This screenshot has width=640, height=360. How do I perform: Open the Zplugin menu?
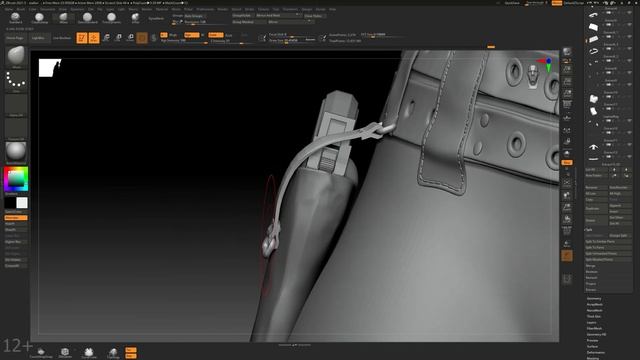point(306,9)
